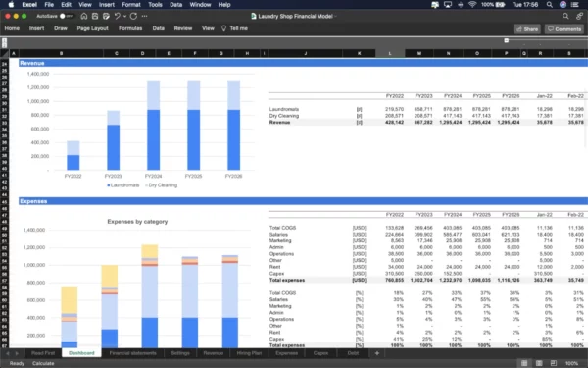
Task: Click the Expenses by category chart title
Action: 137,222
